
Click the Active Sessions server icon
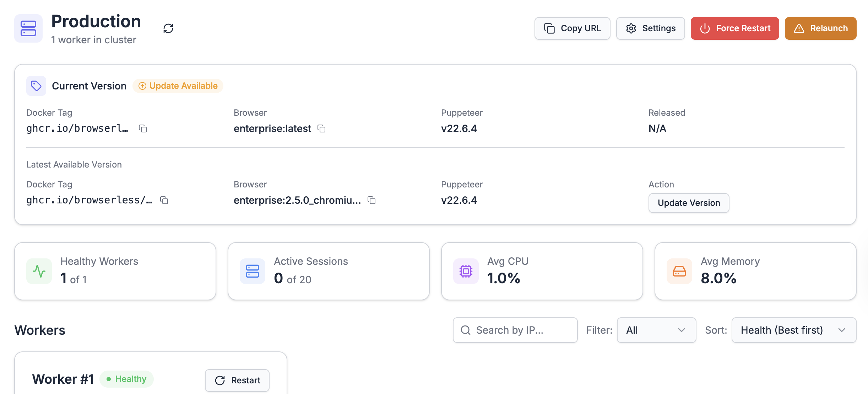[x=253, y=271]
